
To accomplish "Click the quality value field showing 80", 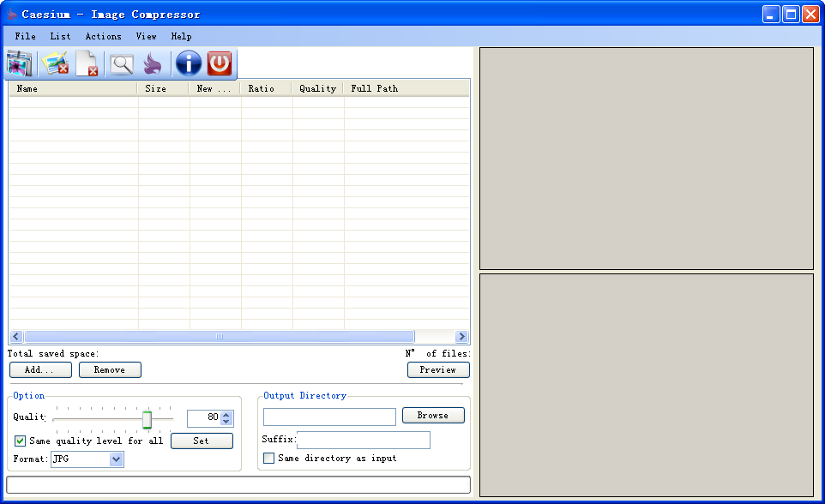I will [x=204, y=418].
